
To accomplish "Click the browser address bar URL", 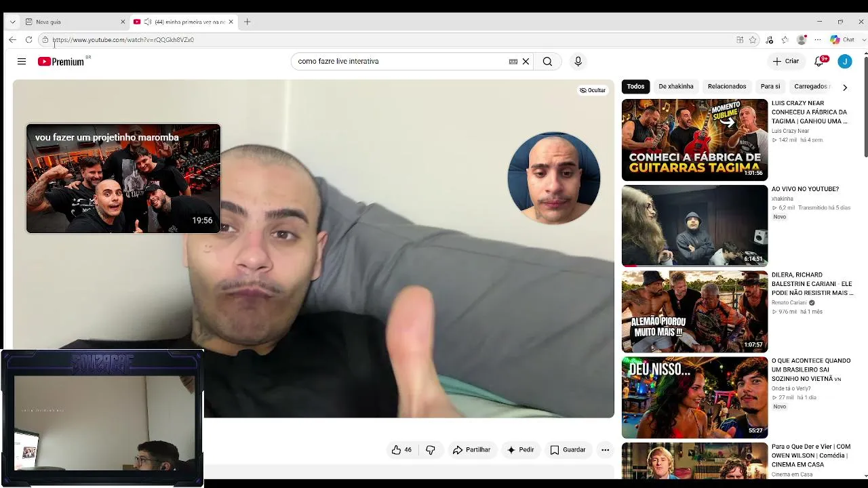I will click(123, 40).
